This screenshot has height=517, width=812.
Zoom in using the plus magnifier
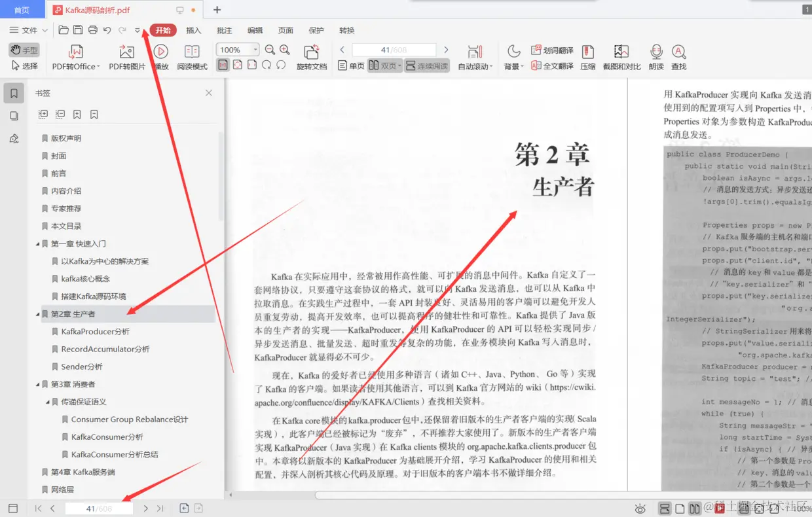point(285,50)
